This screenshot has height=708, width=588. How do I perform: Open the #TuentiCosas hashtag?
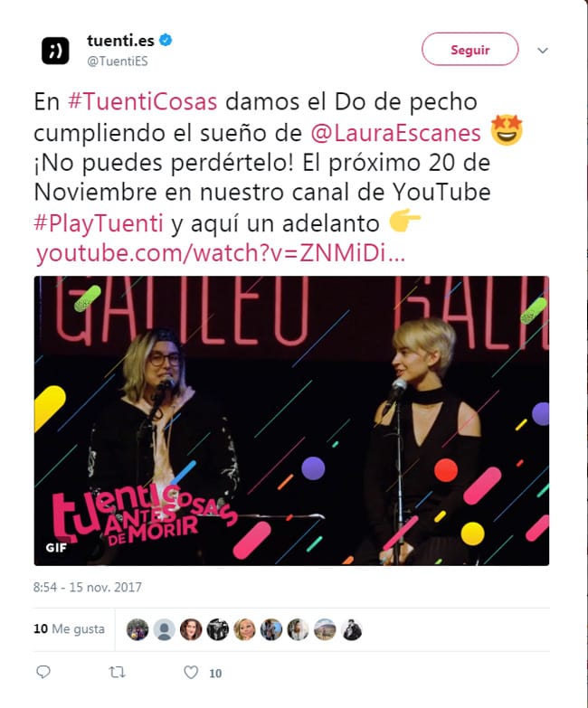143,101
